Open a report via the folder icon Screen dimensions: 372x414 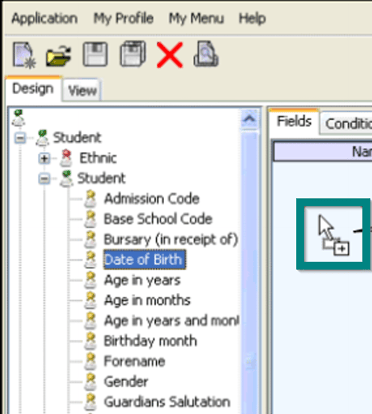click(58, 55)
